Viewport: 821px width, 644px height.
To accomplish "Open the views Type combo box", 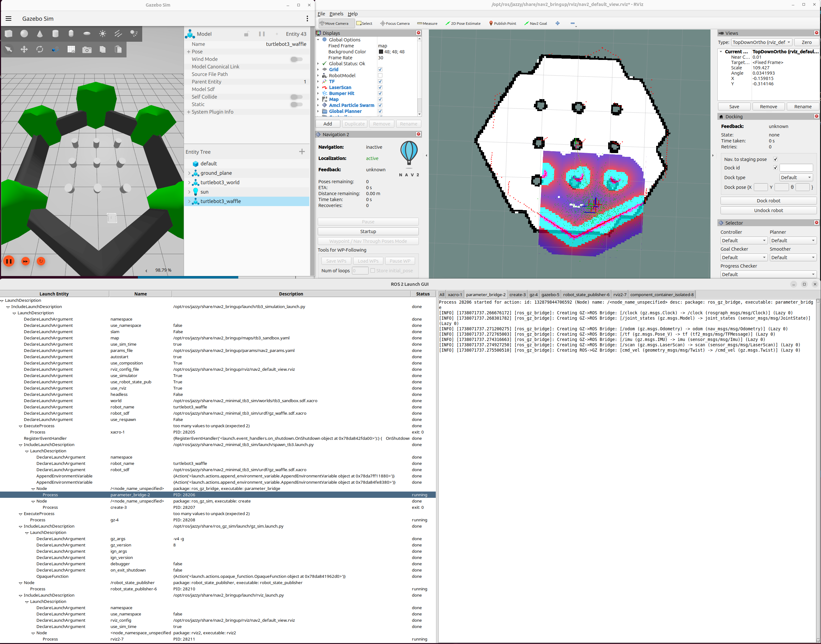I will pyautogui.click(x=761, y=42).
